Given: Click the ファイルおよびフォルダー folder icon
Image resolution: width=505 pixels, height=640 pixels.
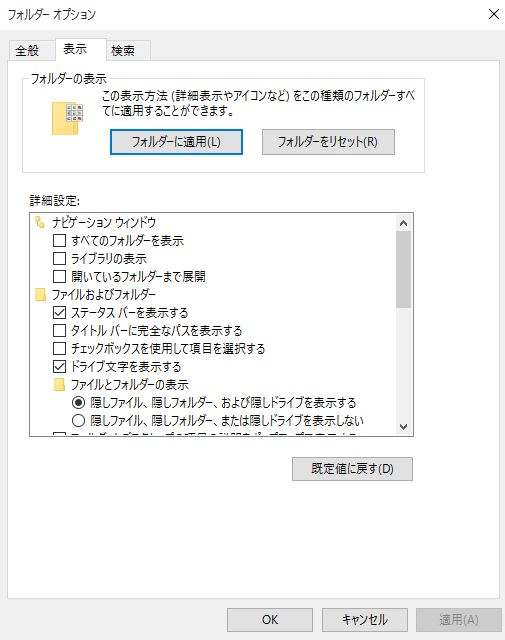Looking at the screenshot, I should click(40, 294).
